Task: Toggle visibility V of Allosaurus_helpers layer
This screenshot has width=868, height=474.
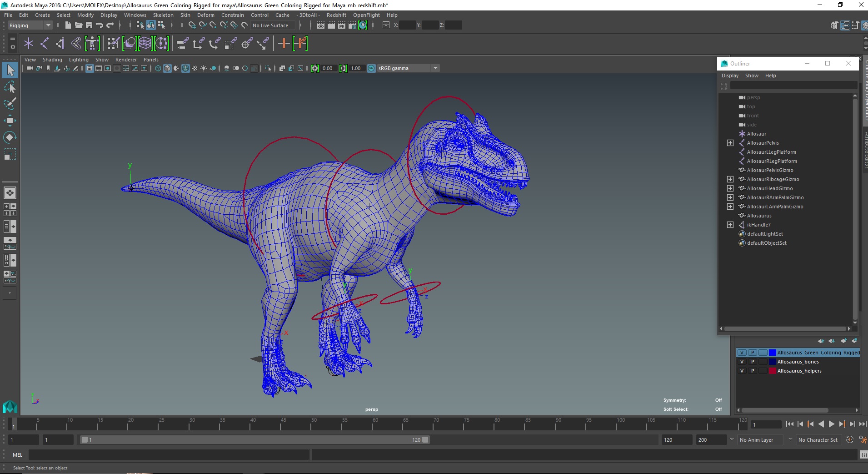Action: 742,371
